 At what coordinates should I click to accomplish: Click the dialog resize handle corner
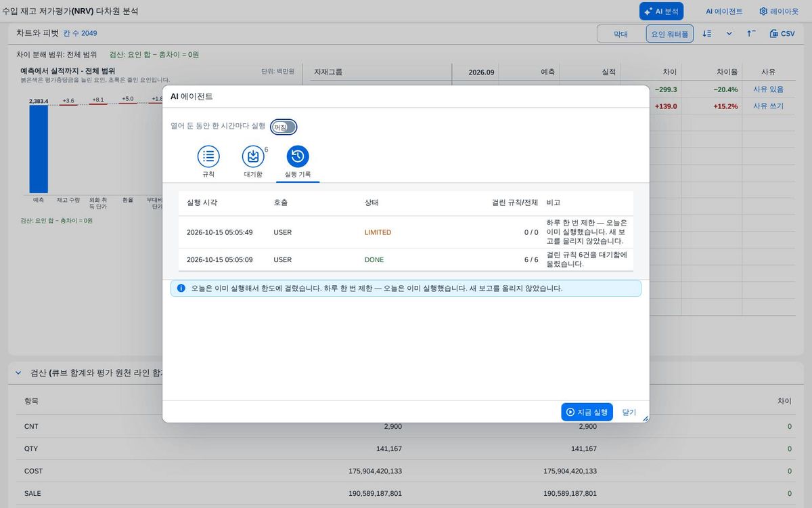pyautogui.click(x=645, y=419)
